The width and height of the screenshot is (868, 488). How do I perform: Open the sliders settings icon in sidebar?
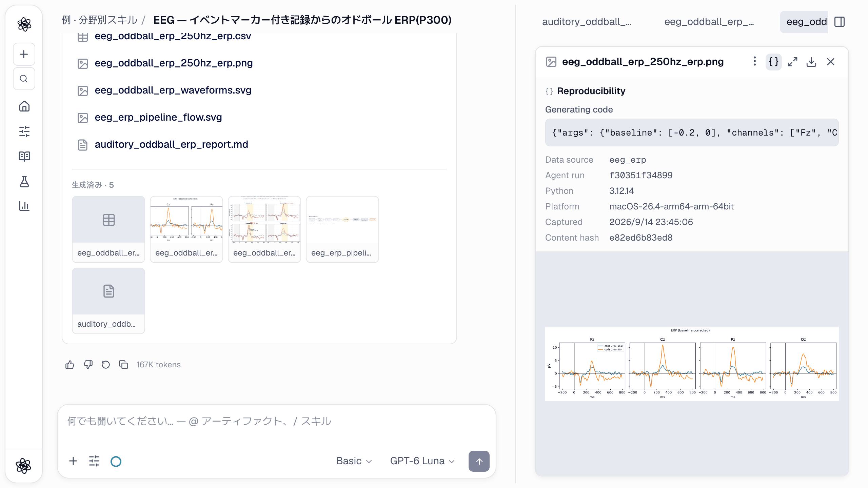(24, 131)
